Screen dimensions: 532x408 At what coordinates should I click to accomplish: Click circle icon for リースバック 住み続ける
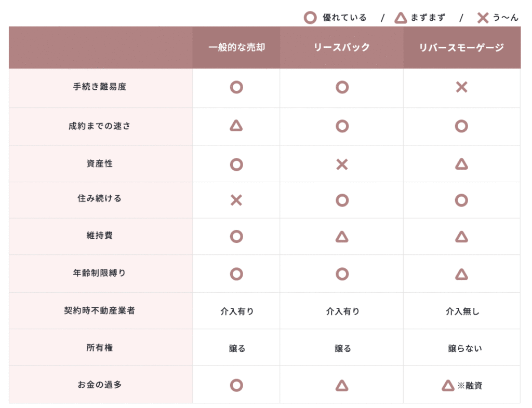(x=342, y=200)
